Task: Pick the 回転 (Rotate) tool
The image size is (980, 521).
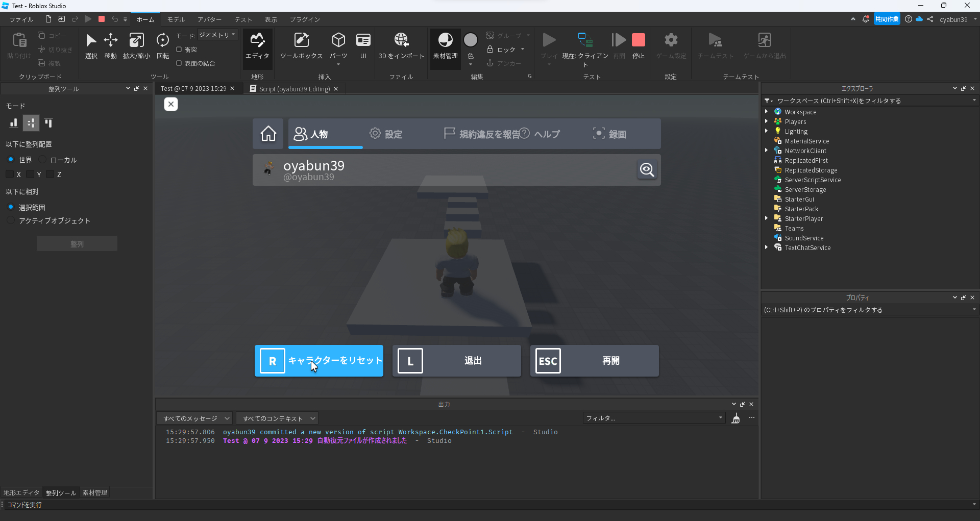Action: 163,46
